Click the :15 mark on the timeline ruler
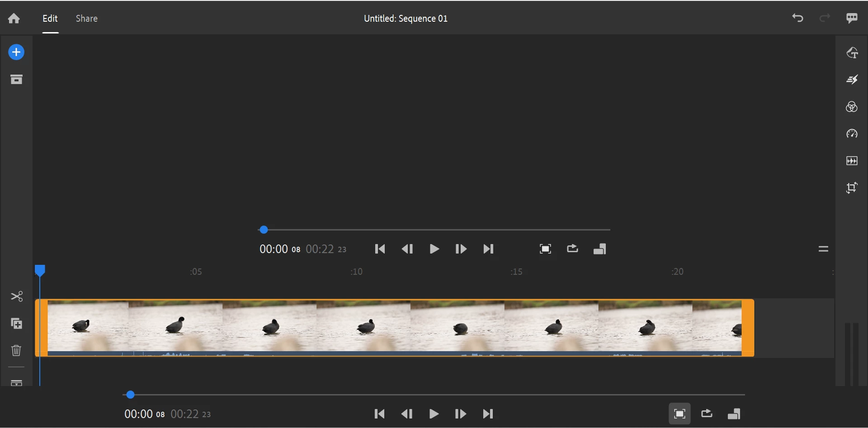The image size is (868, 428). coord(516,272)
